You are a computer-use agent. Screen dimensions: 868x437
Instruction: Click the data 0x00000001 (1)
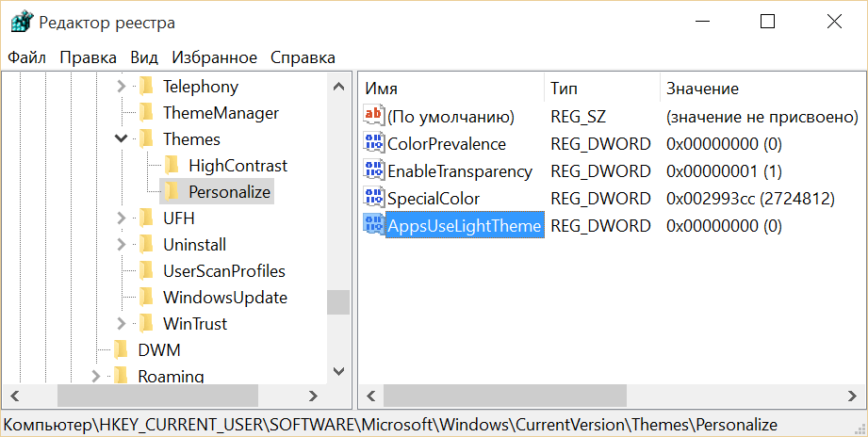click(x=724, y=170)
